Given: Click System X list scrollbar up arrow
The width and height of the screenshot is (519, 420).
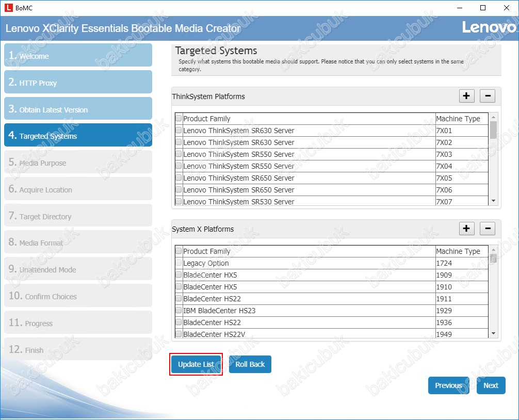Looking at the screenshot, I should coord(493,250).
